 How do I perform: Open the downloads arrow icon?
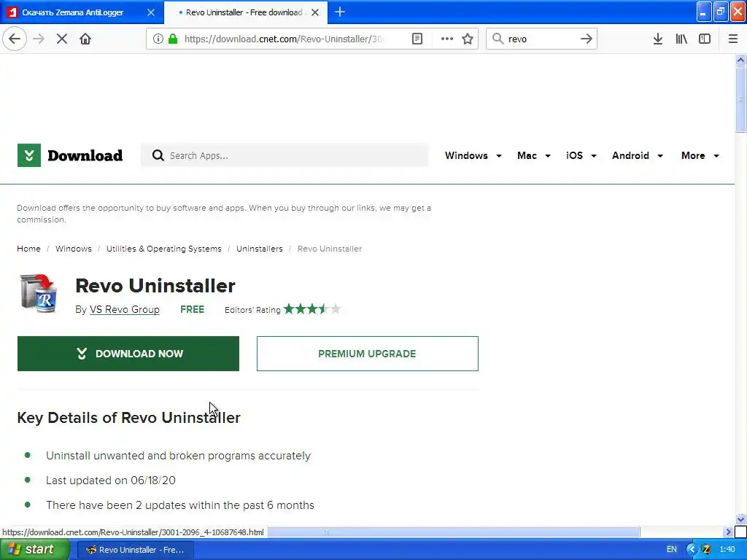[658, 39]
